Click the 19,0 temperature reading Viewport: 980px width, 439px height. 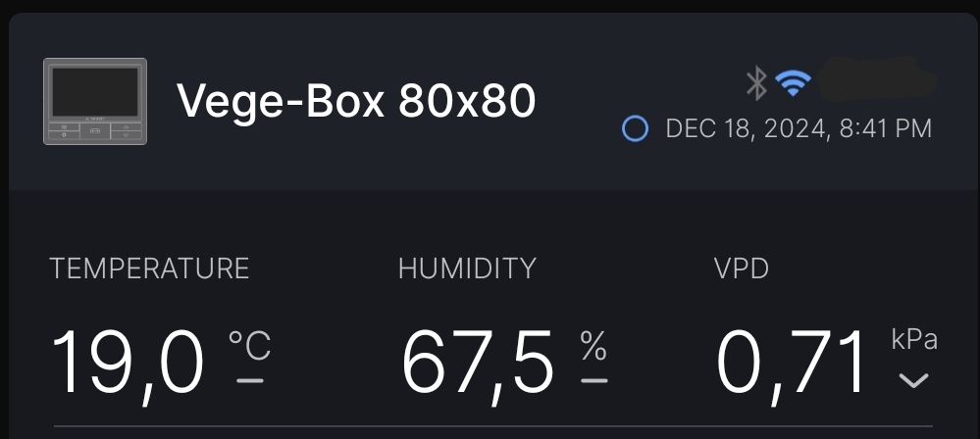[x=128, y=362]
